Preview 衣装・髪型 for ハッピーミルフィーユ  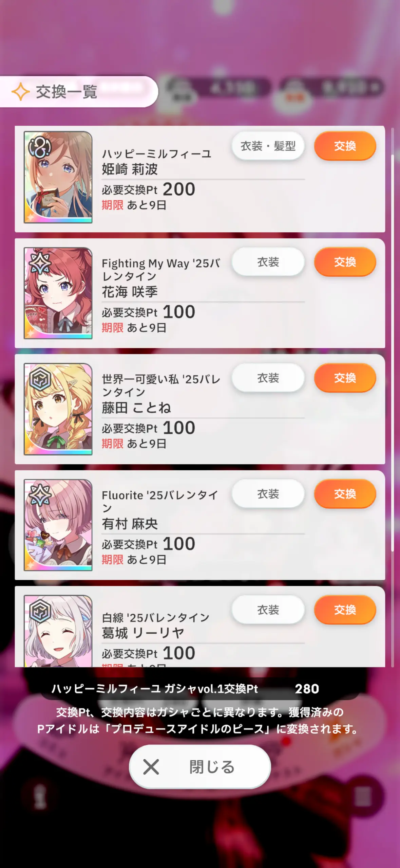click(x=268, y=146)
